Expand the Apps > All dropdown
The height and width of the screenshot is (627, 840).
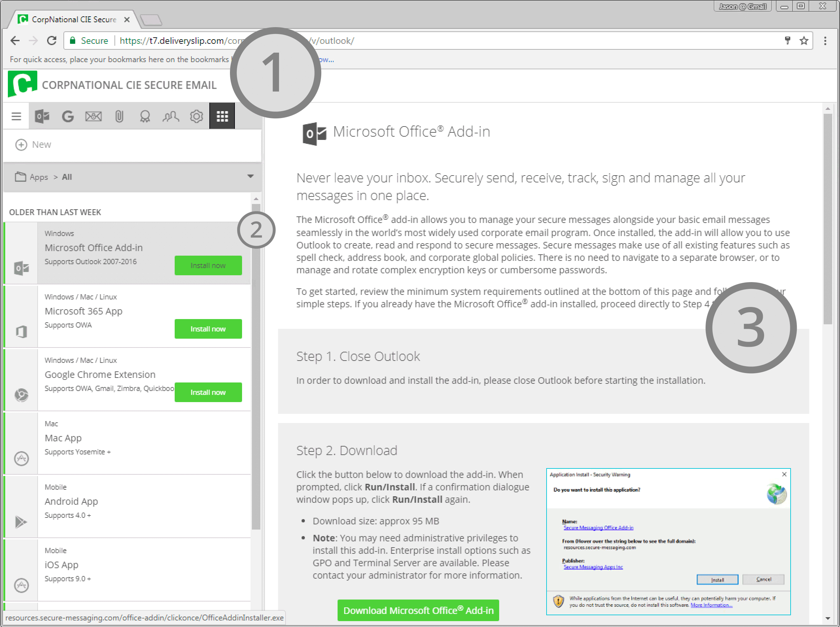point(250,177)
